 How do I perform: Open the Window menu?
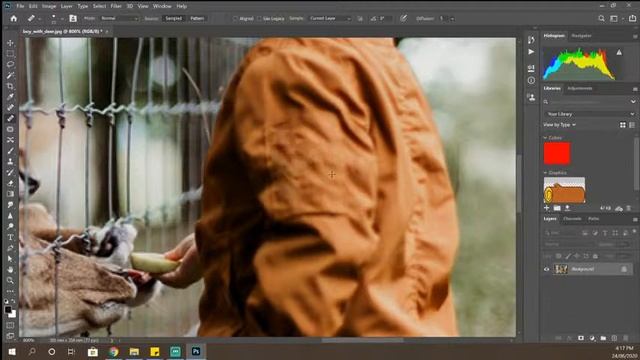click(x=162, y=6)
